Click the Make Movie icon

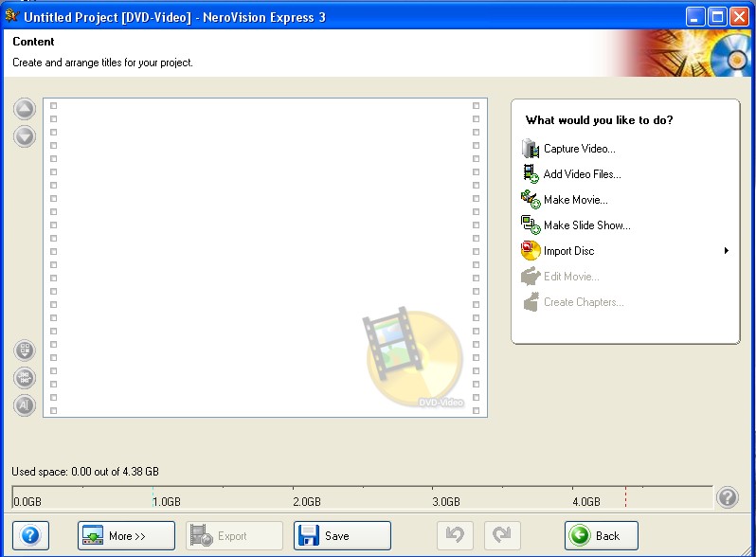click(531, 200)
